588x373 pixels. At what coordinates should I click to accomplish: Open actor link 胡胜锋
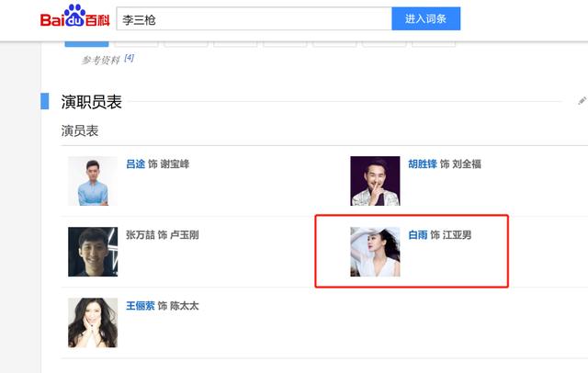pyautogui.click(x=423, y=164)
